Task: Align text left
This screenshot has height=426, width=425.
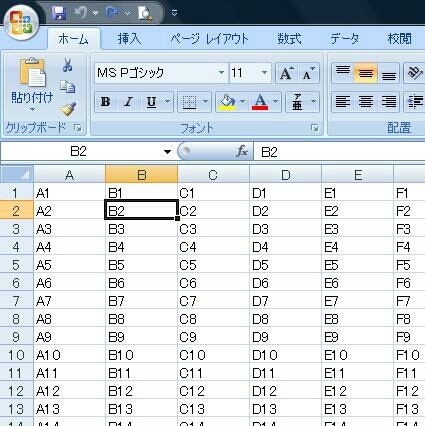Action: pyautogui.click(x=343, y=102)
